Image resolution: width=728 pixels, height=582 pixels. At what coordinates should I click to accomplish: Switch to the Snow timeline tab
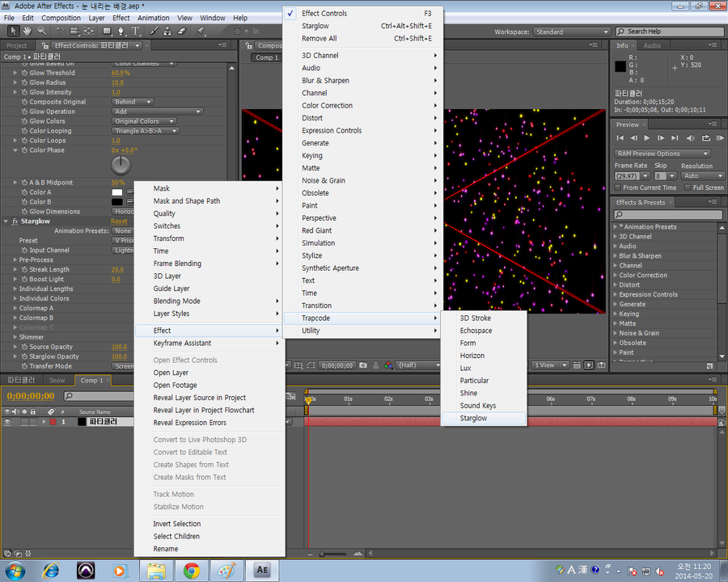tap(57, 380)
